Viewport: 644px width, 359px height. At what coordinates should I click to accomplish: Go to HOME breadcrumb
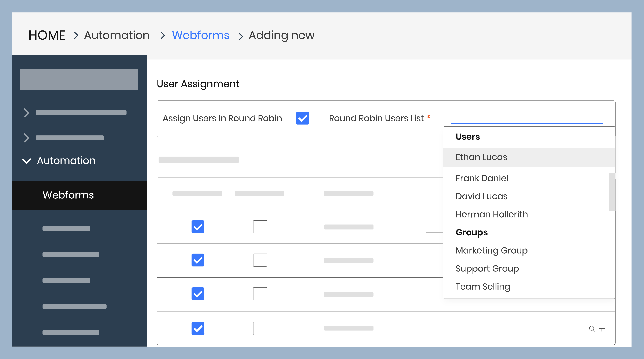(47, 35)
